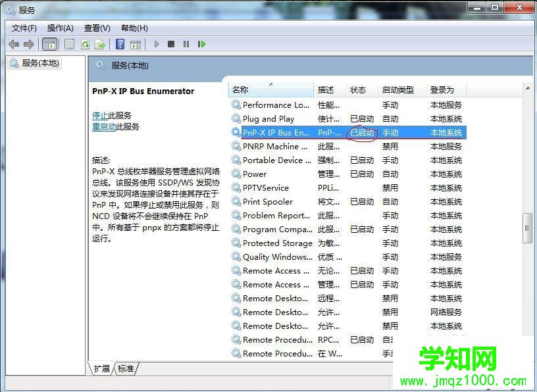Click the Pause service toolbar icon

[x=186, y=44]
